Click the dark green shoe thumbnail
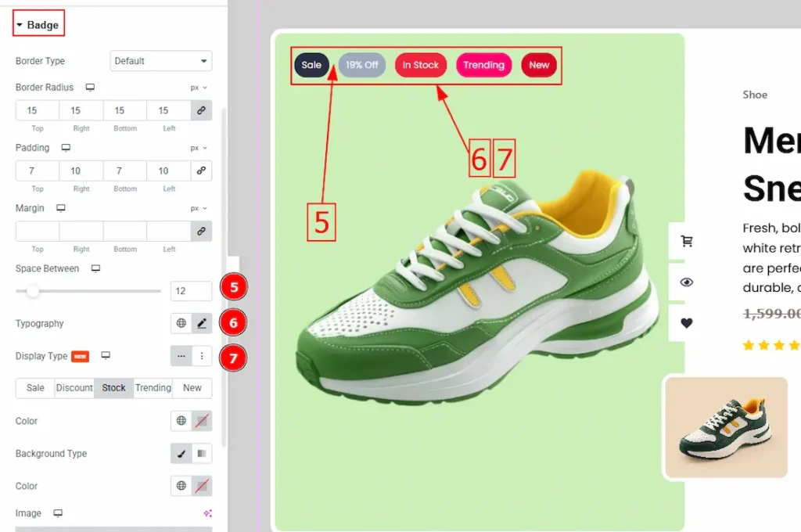This screenshot has width=801, height=532. click(x=725, y=427)
